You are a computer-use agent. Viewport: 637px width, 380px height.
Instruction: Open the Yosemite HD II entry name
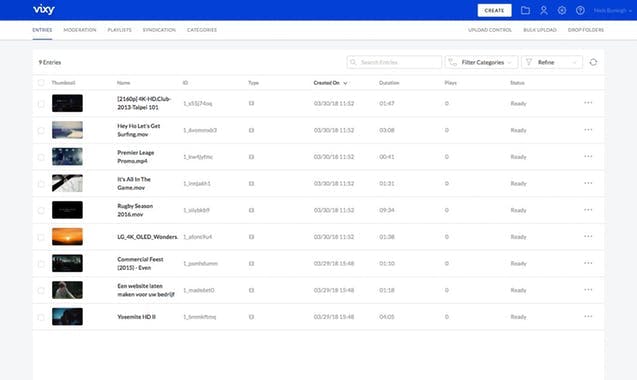[x=136, y=317]
